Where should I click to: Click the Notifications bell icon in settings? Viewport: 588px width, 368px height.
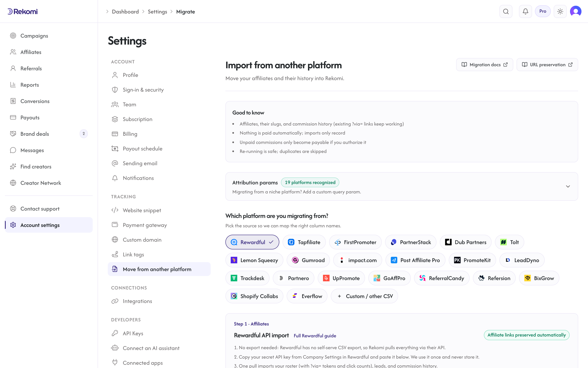coord(115,178)
